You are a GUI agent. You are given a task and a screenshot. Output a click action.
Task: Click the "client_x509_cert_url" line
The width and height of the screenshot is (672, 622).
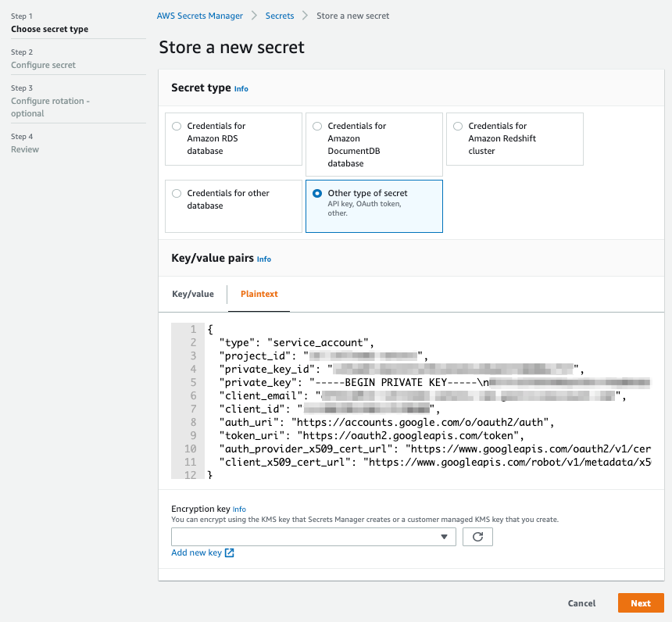click(x=434, y=463)
